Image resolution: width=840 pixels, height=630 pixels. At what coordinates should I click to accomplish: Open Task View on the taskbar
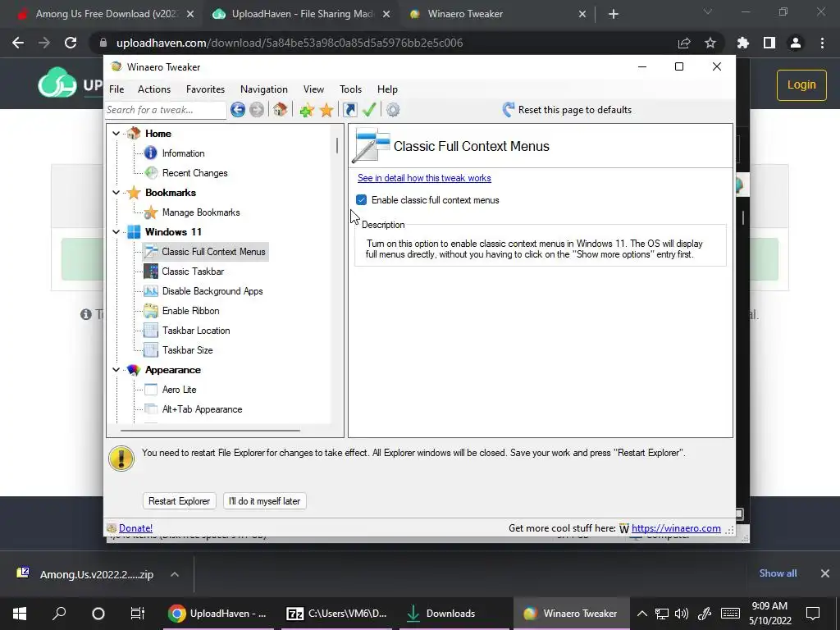138,614
